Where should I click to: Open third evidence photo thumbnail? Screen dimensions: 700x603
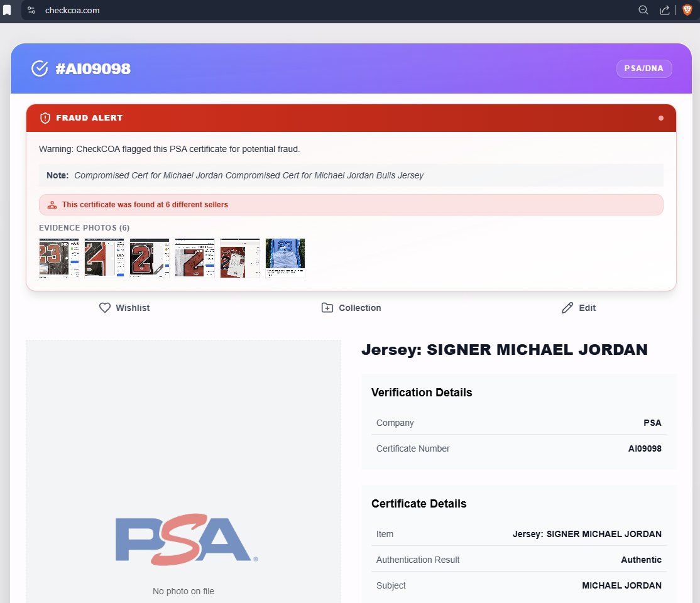click(150, 258)
